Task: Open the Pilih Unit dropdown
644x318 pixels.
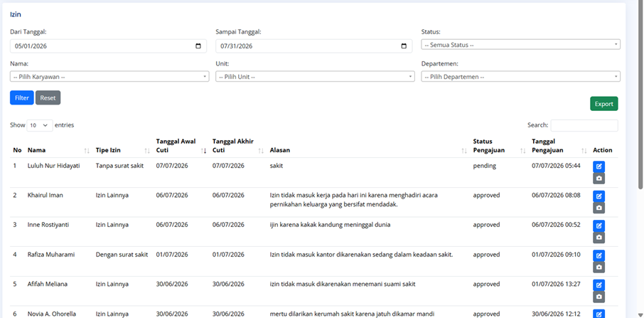Action: click(x=315, y=76)
